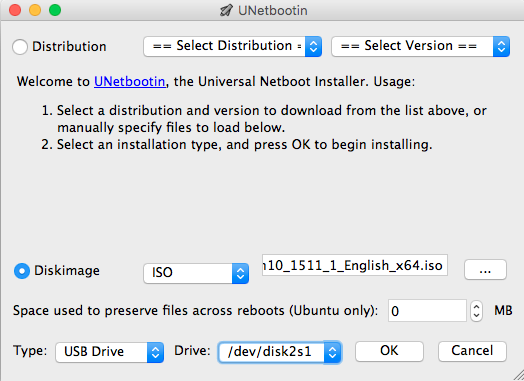Follow the UNetbootin hyperlink in welcome text

(x=130, y=82)
